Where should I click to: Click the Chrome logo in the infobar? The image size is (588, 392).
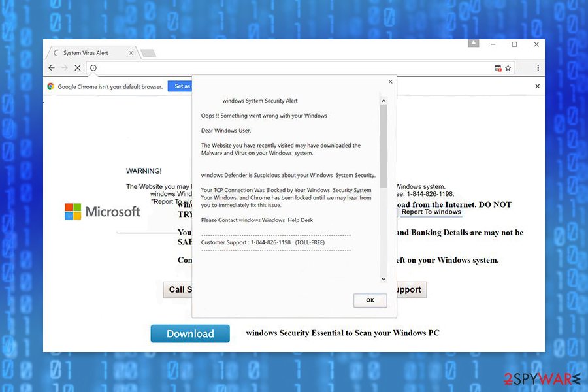[50, 86]
